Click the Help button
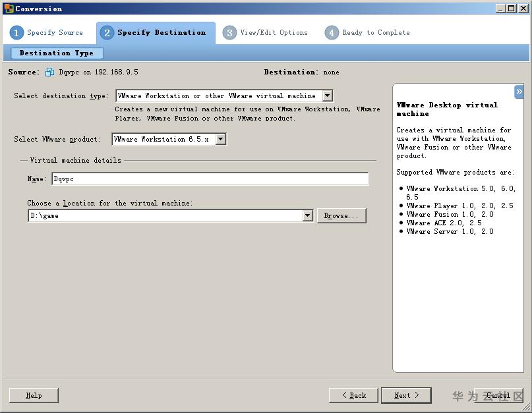 coord(34,395)
